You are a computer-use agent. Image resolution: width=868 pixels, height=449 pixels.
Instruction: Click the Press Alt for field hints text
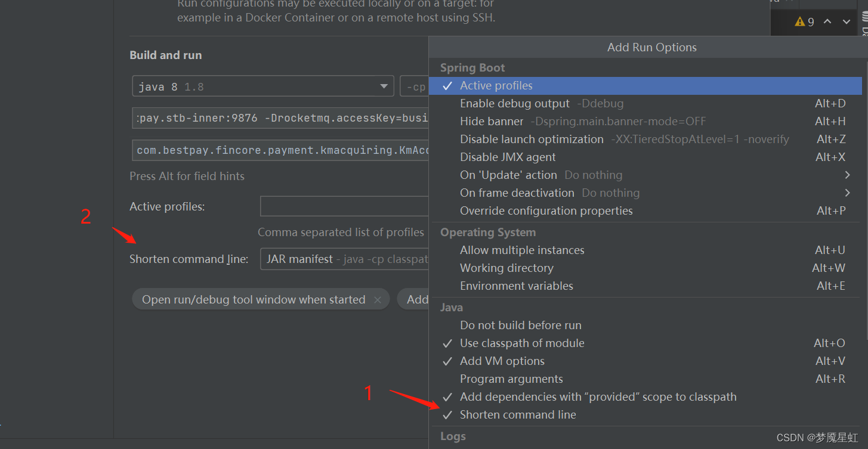[187, 176]
